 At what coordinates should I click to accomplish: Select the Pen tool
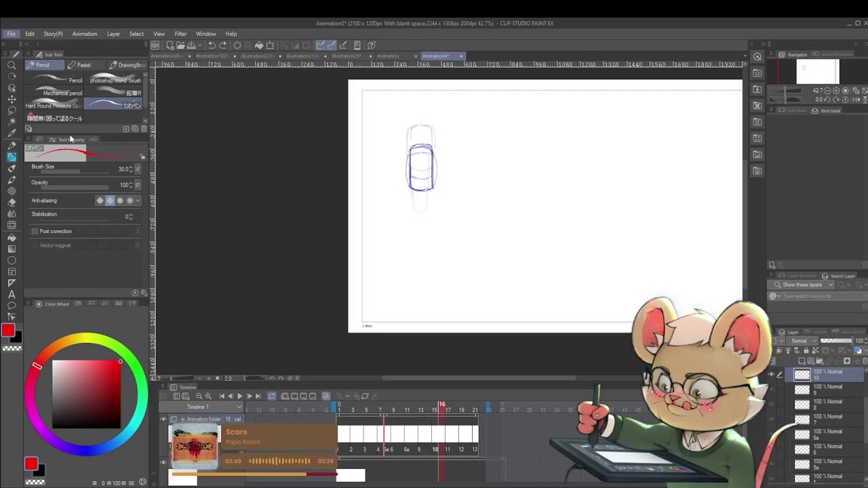pyautogui.click(x=12, y=145)
